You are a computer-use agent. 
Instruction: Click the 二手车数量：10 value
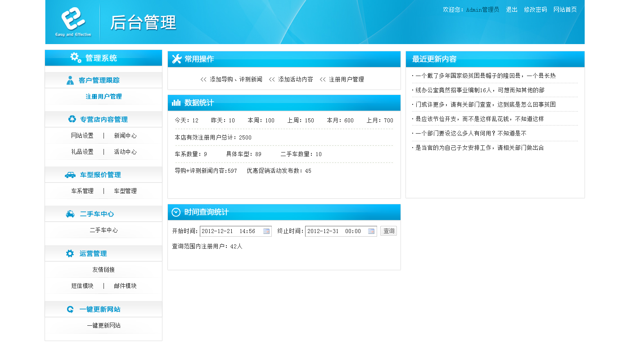301,154
